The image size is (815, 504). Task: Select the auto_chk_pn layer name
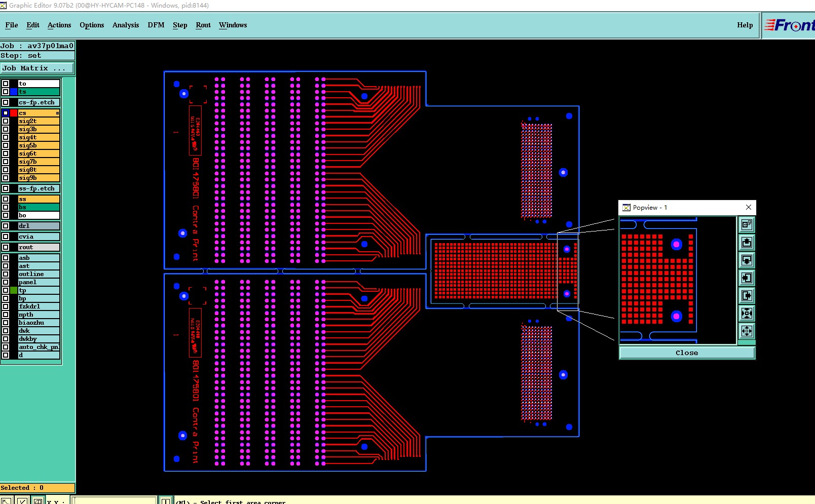point(39,347)
